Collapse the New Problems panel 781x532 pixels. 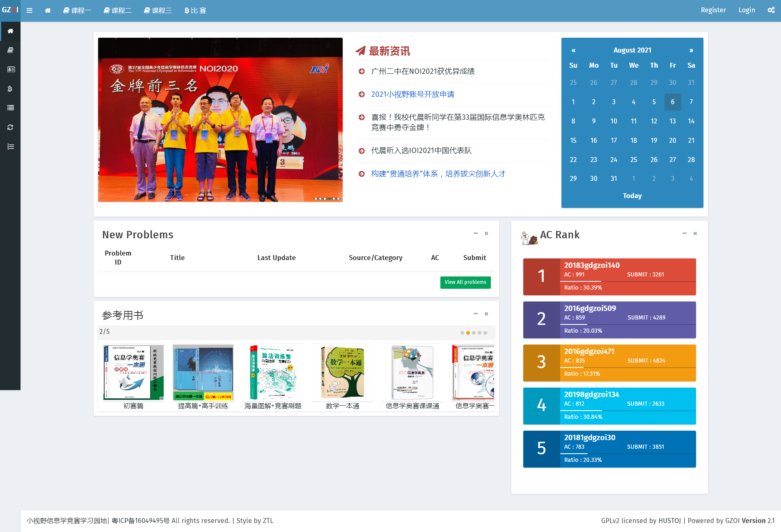(476, 233)
